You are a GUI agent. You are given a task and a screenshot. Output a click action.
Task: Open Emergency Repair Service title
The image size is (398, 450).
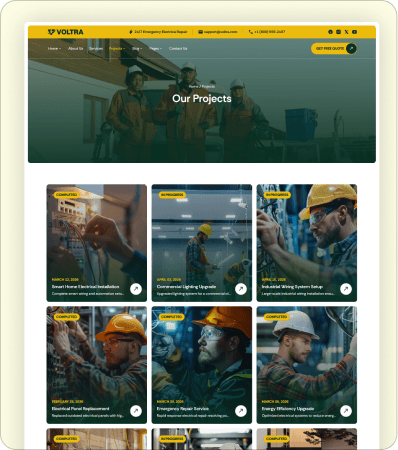pos(183,409)
